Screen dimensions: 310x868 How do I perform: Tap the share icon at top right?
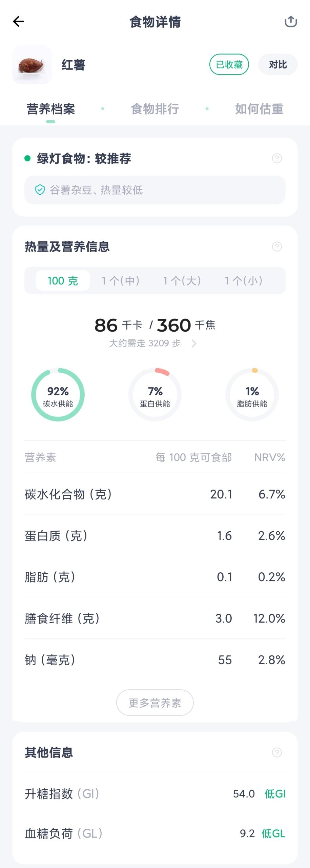[291, 22]
